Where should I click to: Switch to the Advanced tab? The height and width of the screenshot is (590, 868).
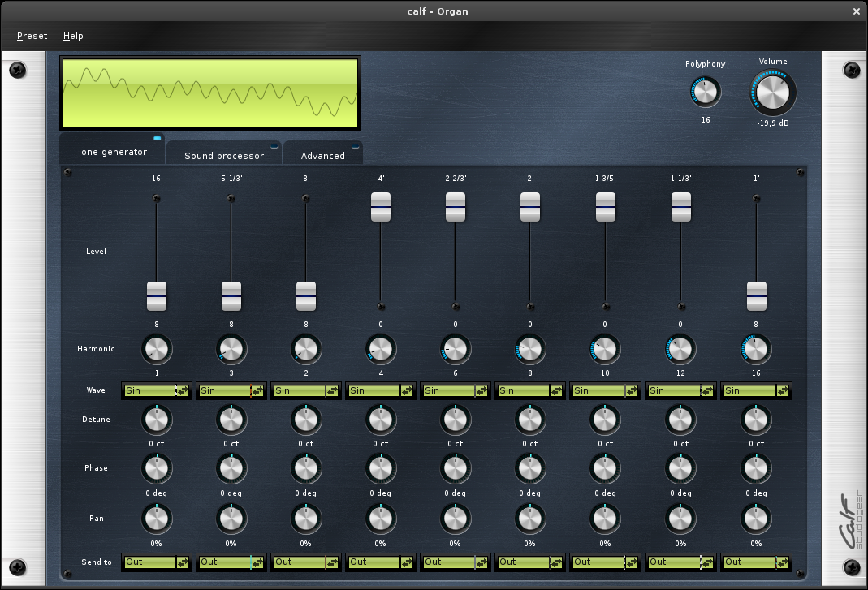coord(322,155)
